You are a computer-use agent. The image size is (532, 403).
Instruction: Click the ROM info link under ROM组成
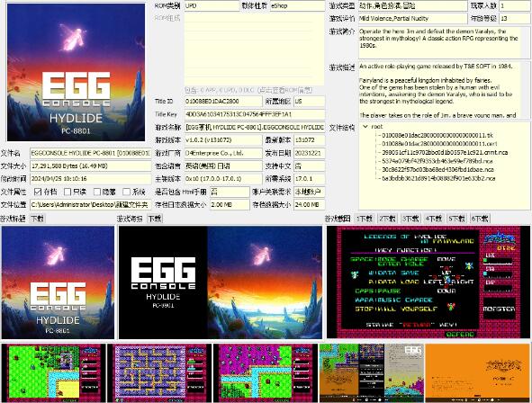tap(248, 90)
